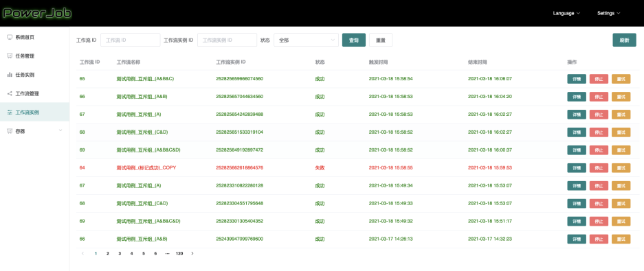This screenshot has height=271, width=644.
Task: Focus the 工作流 ID input field
Action: click(130, 40)
